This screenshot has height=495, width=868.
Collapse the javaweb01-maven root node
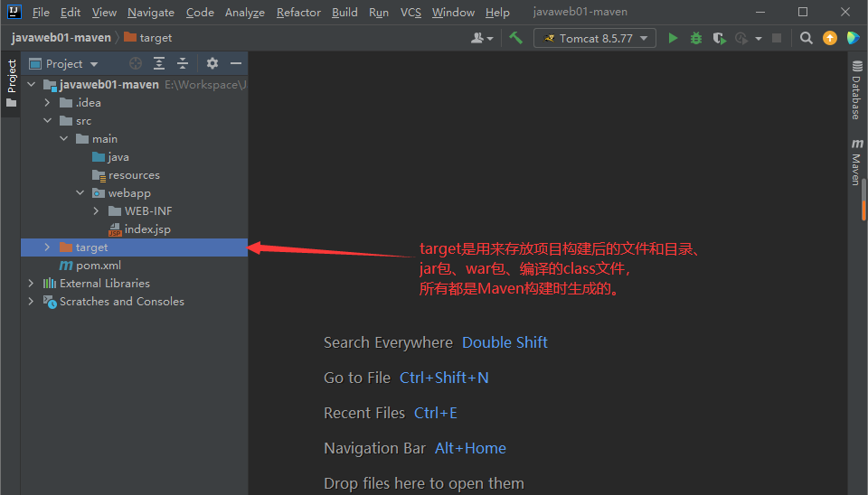coord(32,85)
